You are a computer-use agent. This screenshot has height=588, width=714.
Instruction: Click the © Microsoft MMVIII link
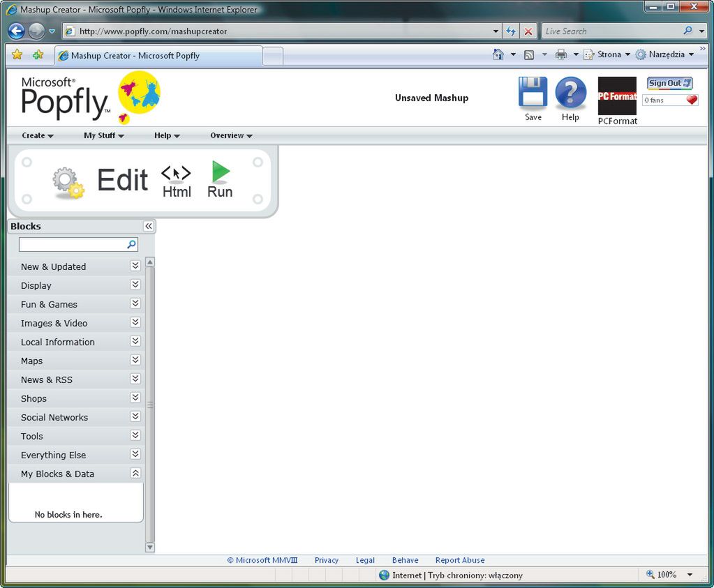coord(262,560)
